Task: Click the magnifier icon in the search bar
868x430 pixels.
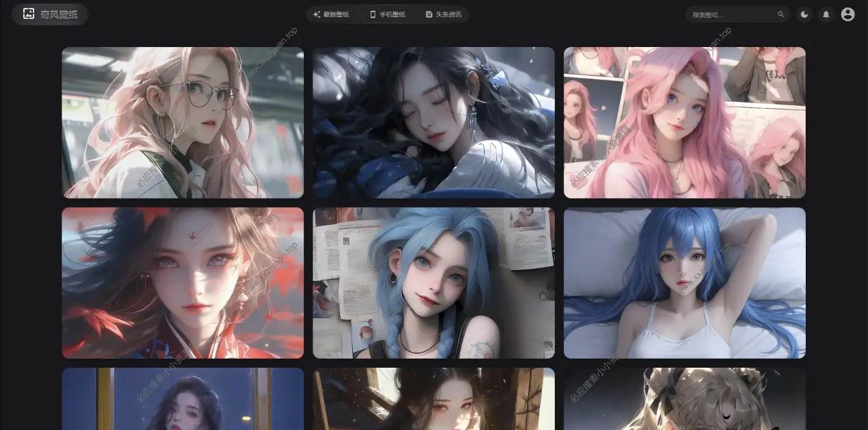Action: click(x=781, y=14)
